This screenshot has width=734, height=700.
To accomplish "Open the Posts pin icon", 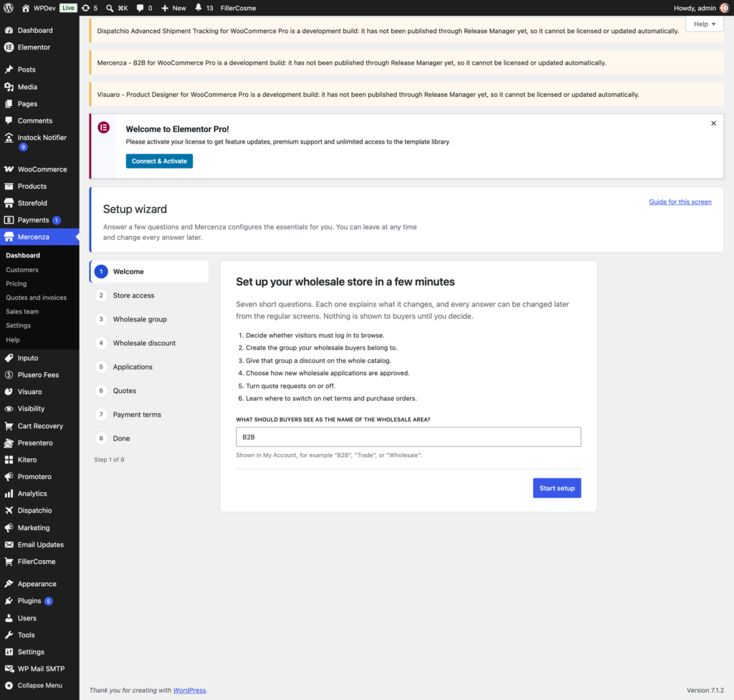I will (9, 70).
